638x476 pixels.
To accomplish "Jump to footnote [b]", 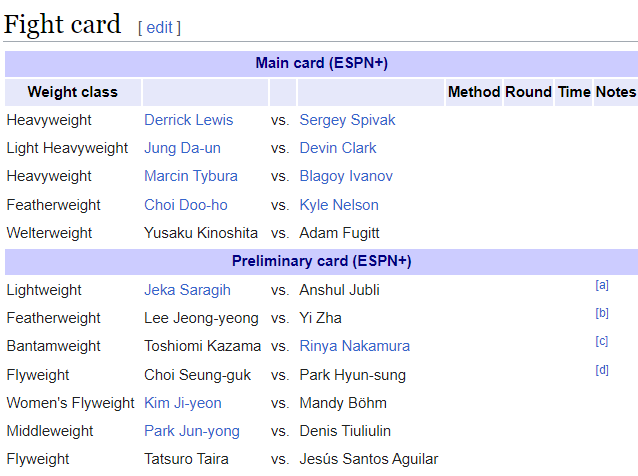I will pos(602,313).
